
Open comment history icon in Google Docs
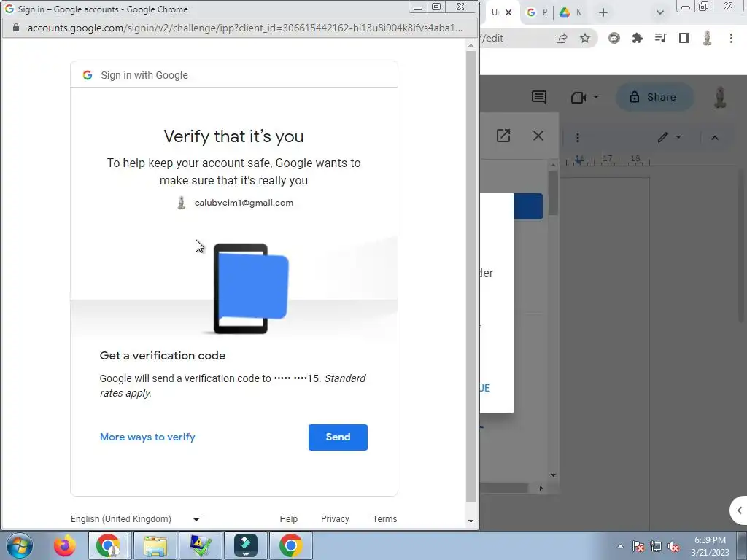(x=539, y=97)
